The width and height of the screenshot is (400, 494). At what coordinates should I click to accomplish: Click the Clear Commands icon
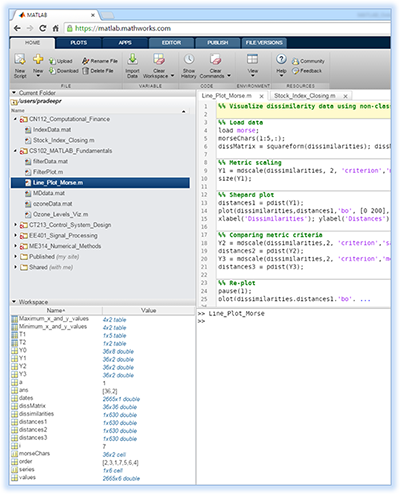click(215, 59)
